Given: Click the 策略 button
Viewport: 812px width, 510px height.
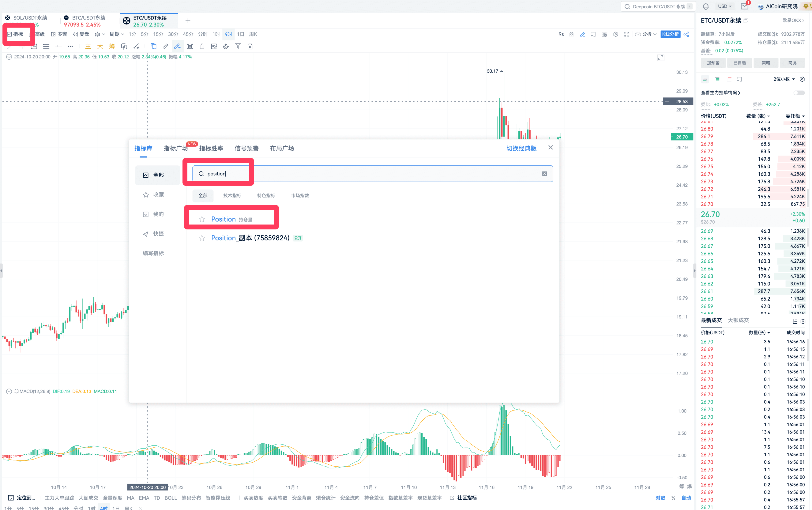Looking at the screenshot, I should [x=766, y=63].
